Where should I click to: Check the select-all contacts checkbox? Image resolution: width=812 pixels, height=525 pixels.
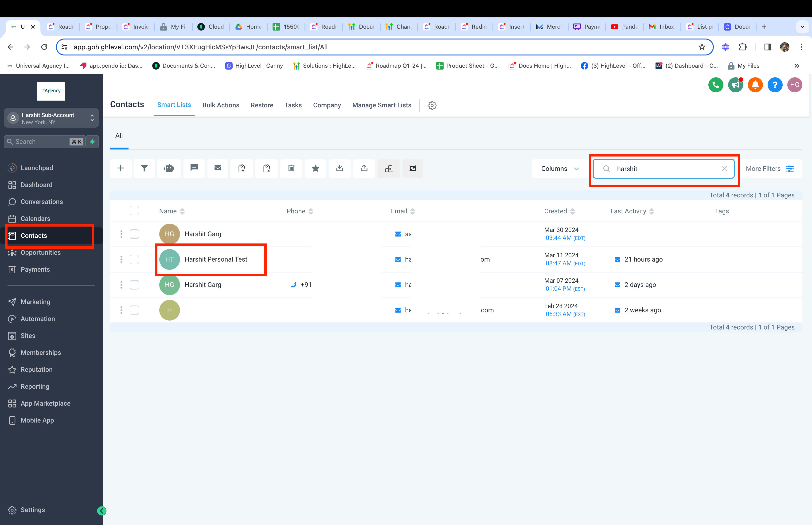(x=134, y=211)
